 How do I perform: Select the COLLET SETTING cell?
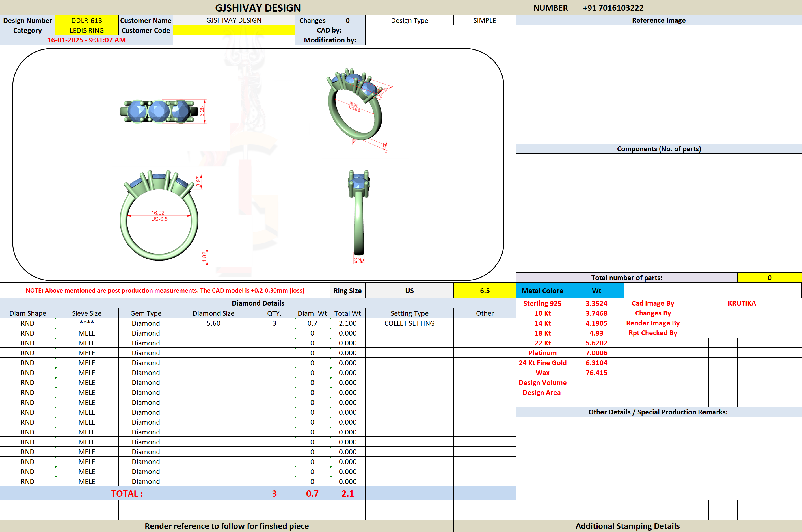pos(409,323)
